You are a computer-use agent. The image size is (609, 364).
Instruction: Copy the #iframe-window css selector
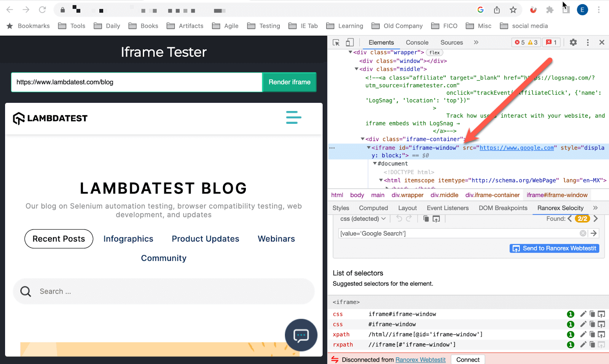point(592,324)
